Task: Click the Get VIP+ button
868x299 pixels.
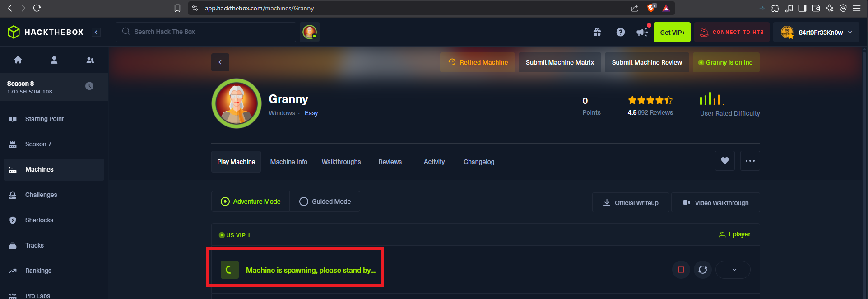Action: click(x=672, y=32)
